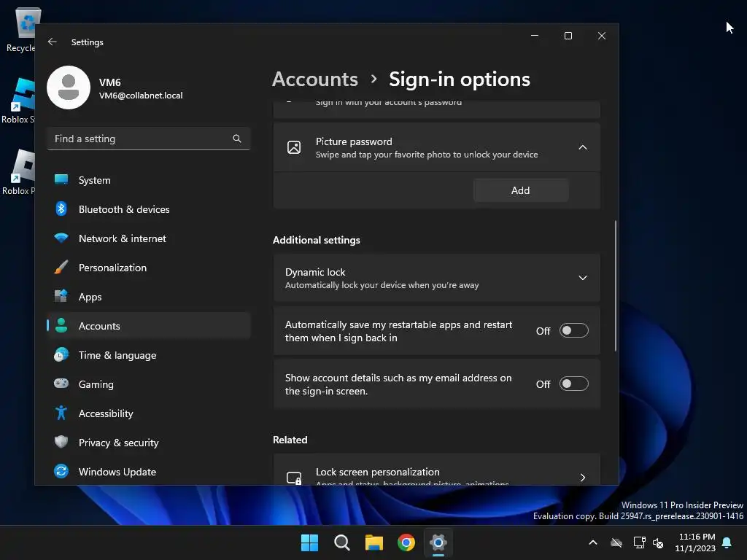
Task: Select the Roblox Player desktop shortcut
Action: [18, 172]
